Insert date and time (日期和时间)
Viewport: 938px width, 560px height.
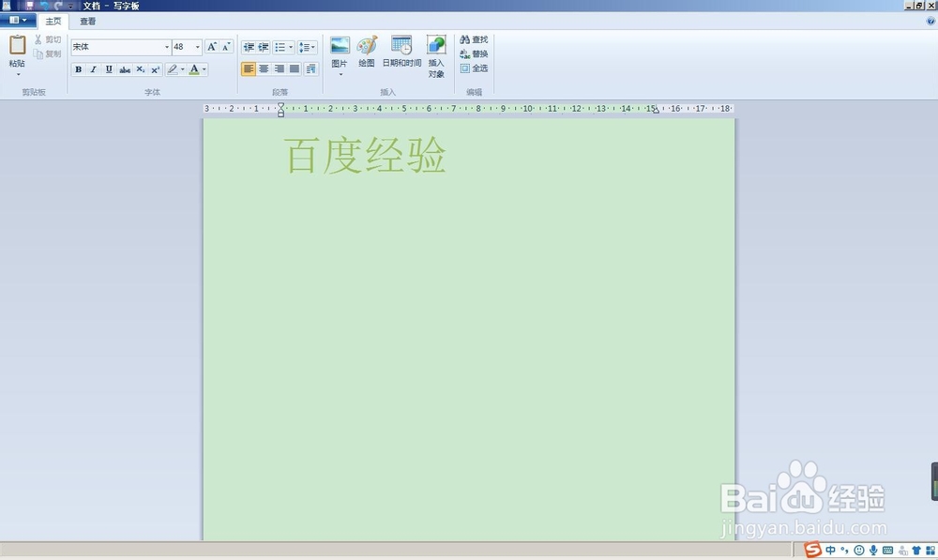click(x=401, y=52)
